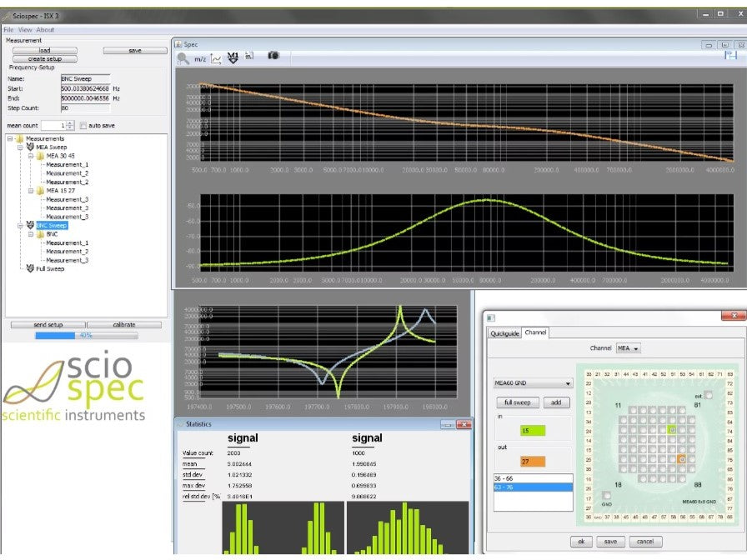This screenshot has width=747, height=560.
Task: Click the blue 40% progress bar
Action: tap(87, 335)
